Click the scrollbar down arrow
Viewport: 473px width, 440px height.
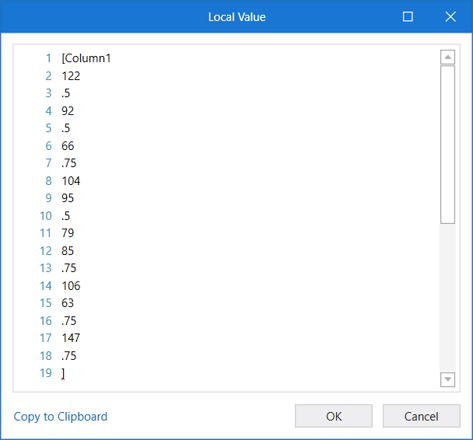click(448, 379)
